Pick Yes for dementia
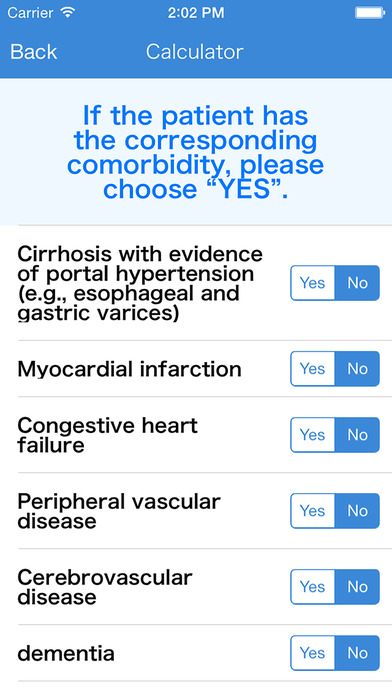Viewport: 392px width, 696px height. (x=313, y=653)
